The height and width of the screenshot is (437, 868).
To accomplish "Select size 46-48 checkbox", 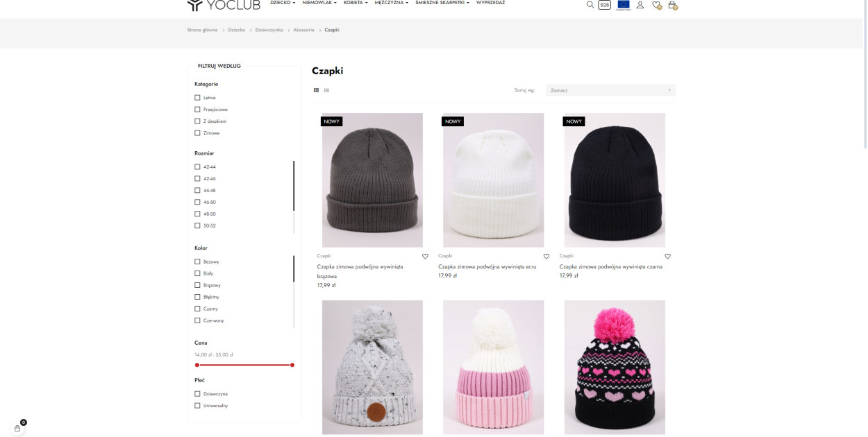I will 197,191.
